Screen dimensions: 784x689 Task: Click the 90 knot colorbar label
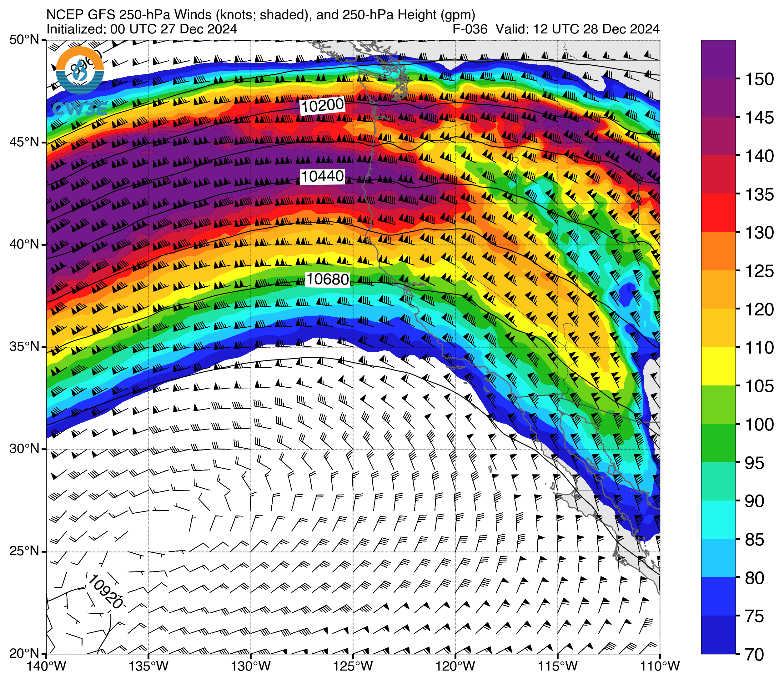[x=755, y=501]
